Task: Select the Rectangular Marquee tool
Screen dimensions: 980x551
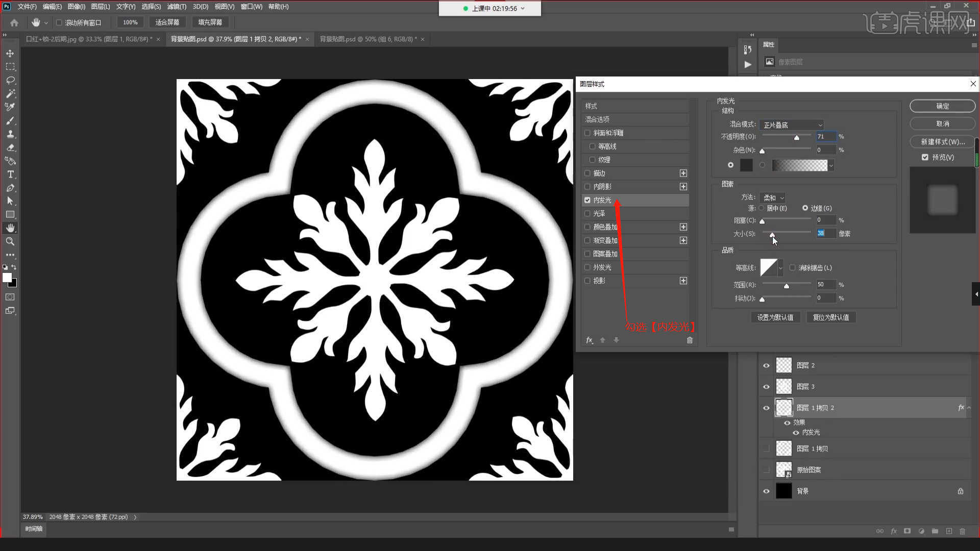Action: pos(10,67)
